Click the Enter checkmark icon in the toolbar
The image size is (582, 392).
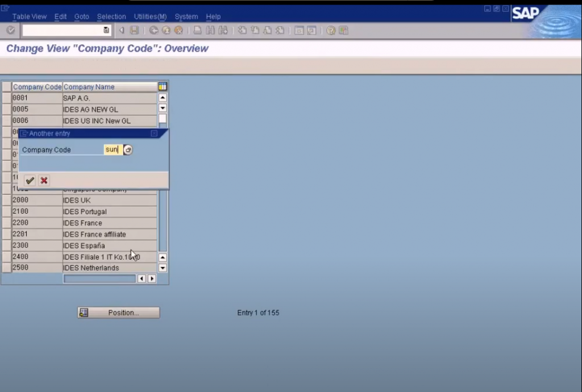(x=10, y=31)
